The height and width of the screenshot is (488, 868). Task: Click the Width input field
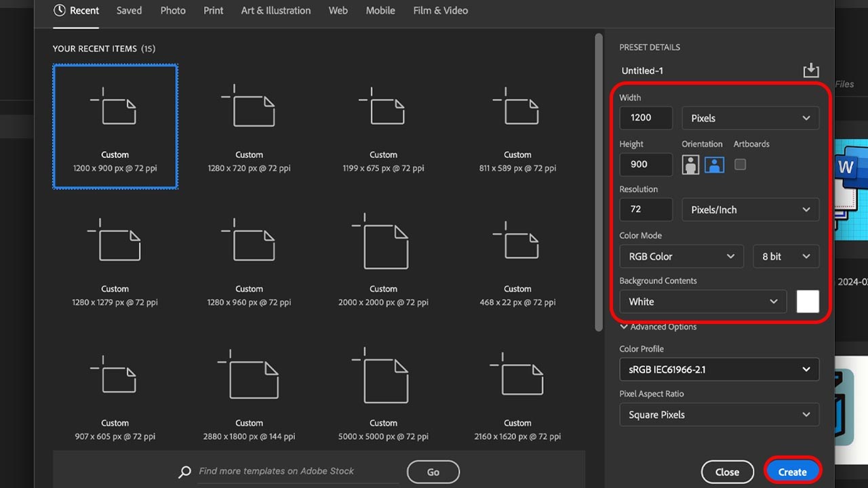point(646,118)
